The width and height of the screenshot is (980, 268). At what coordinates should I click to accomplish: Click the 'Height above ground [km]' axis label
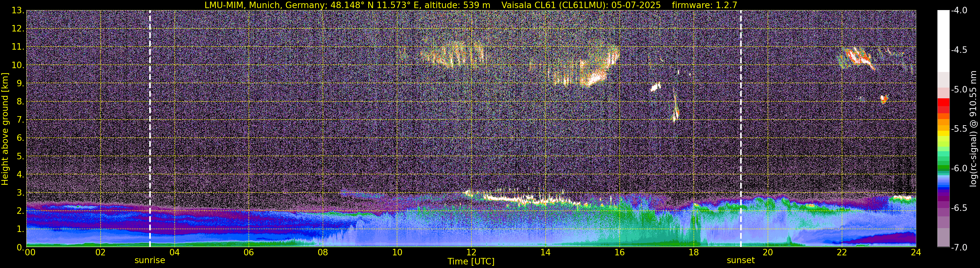tap(5, 129)
